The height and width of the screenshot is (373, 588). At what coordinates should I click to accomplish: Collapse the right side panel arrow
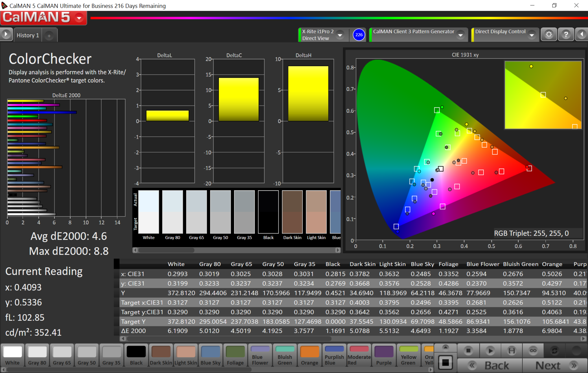tap(582, 35)
